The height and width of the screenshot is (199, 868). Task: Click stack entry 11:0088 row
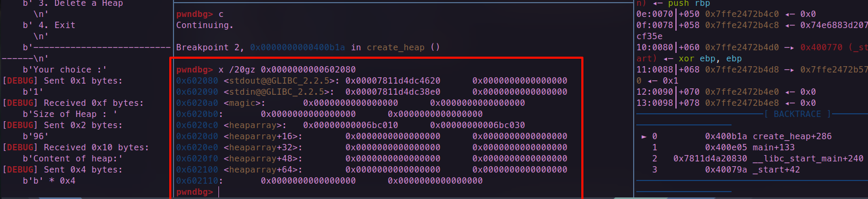click(752, 69)
